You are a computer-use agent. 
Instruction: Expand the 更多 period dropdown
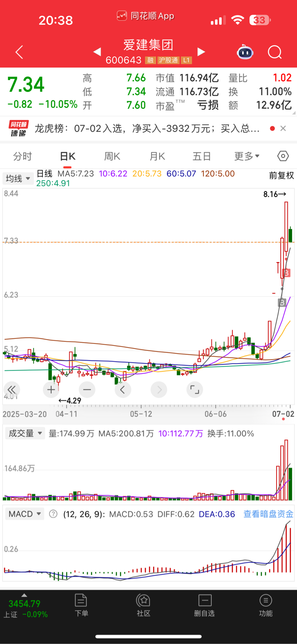(x=247, y=156)
